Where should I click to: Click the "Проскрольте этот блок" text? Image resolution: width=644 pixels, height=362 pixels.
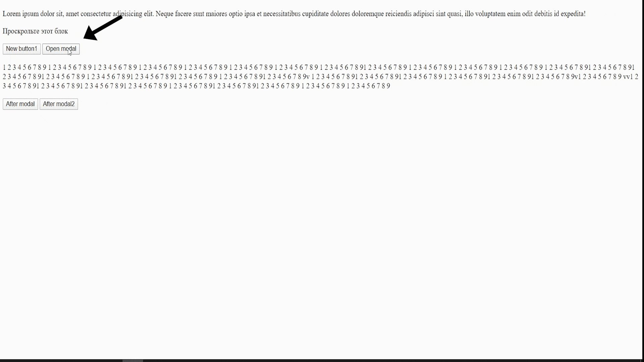[x=35, y=31]
